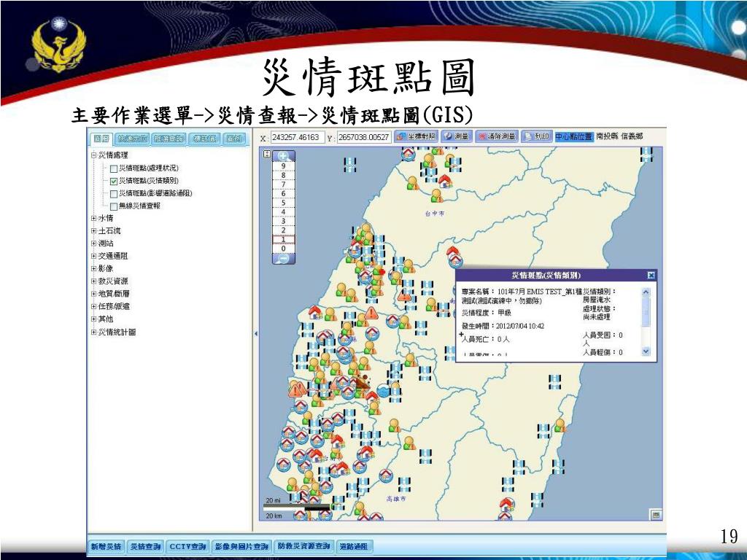Viewport: 747px width, 560px height.
Task: Expand the 災情統計圖 tree node
Action: (x=94, y=332)
